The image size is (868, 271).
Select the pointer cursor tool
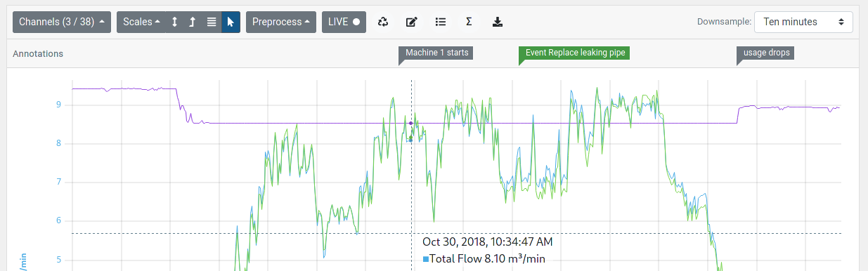(x=231, y=22)
